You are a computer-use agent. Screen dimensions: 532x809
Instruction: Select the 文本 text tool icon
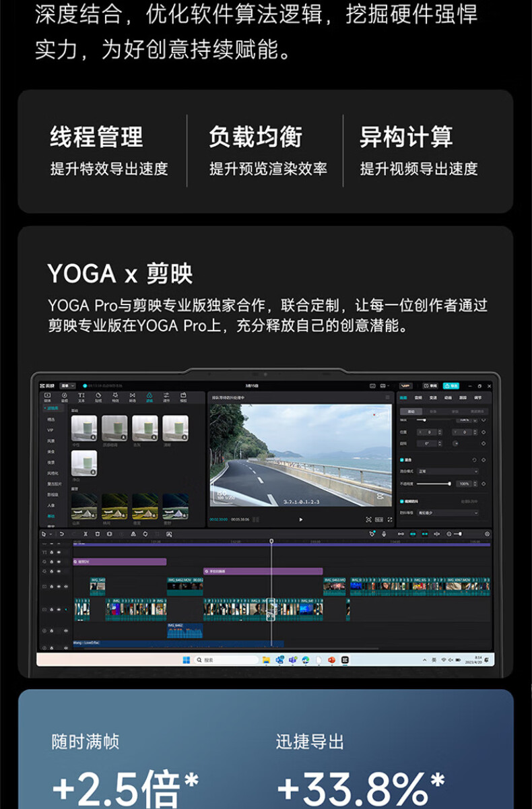pyautogui.click(x=81, y=397)
